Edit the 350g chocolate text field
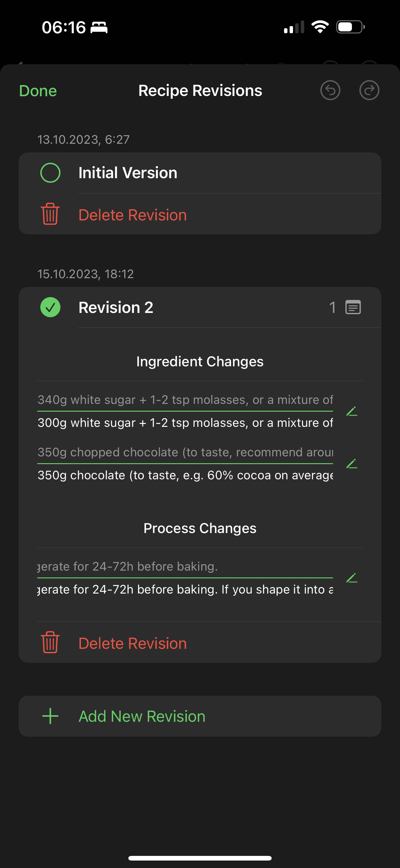400x868 pixels. tap(185, 475)
